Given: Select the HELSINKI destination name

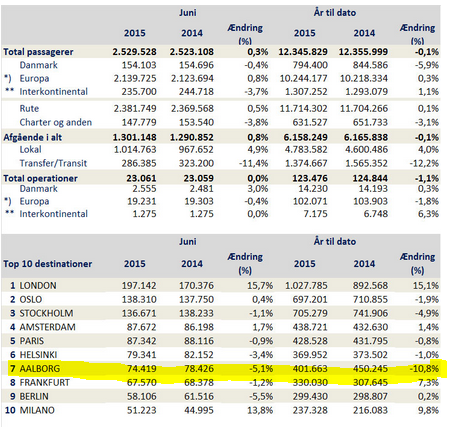Looking at the screenshot, I should pyautogui.click(x=38, y=355).
